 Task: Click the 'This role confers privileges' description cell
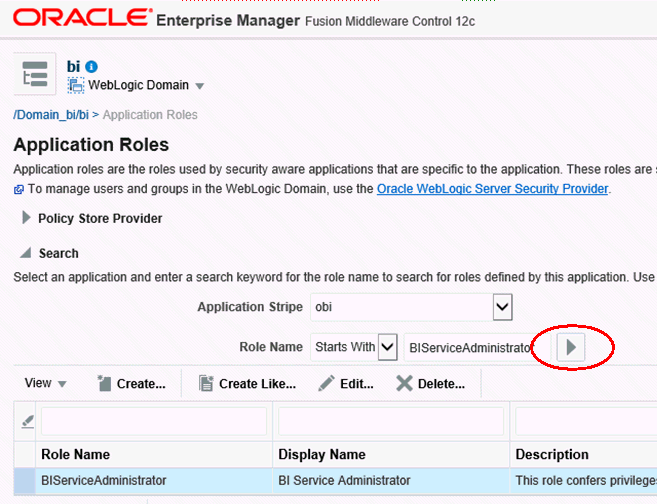pyautogui.click(x=583, y=481)
